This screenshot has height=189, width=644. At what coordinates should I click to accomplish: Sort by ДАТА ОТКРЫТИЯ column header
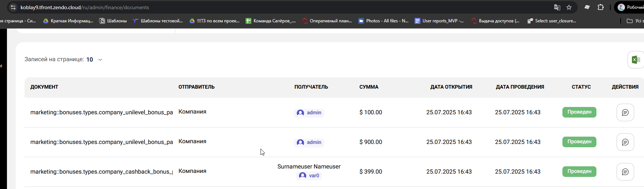[451, 87]
